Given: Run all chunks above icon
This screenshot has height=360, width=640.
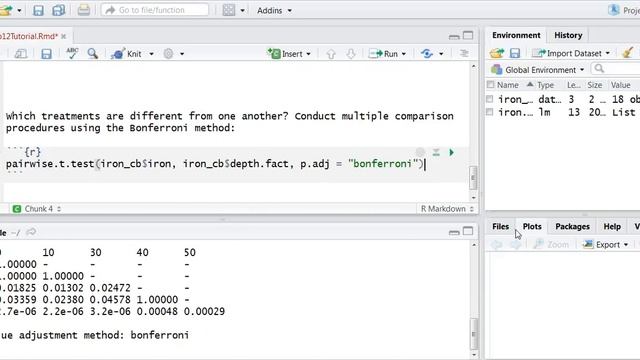Looking at the screenshot, I should pyautogui.click(x=436, y=152).
